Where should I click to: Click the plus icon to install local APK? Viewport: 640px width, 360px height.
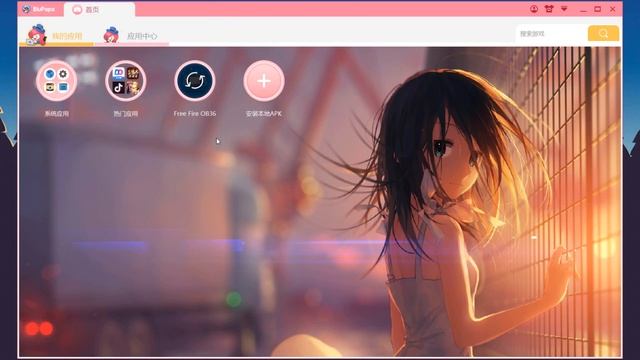coord(264,81)
